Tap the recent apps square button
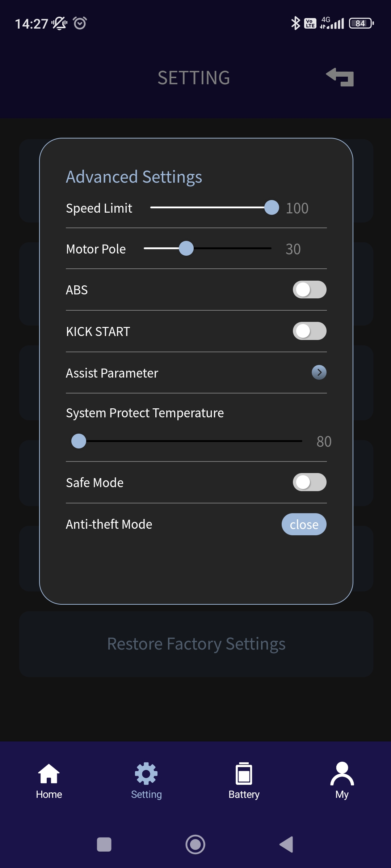This screenshot has height=868, width=391. pyautogui.click(x=104, y=845)
